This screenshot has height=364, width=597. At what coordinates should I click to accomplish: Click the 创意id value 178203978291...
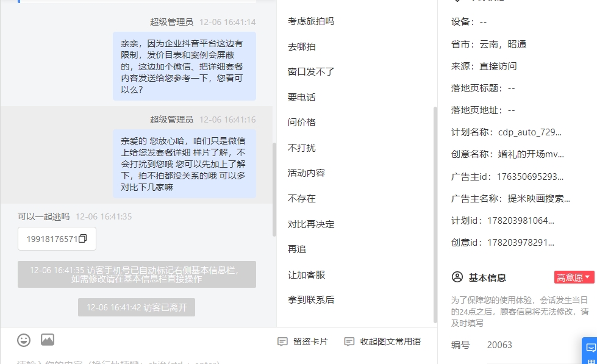coord(521,243)
